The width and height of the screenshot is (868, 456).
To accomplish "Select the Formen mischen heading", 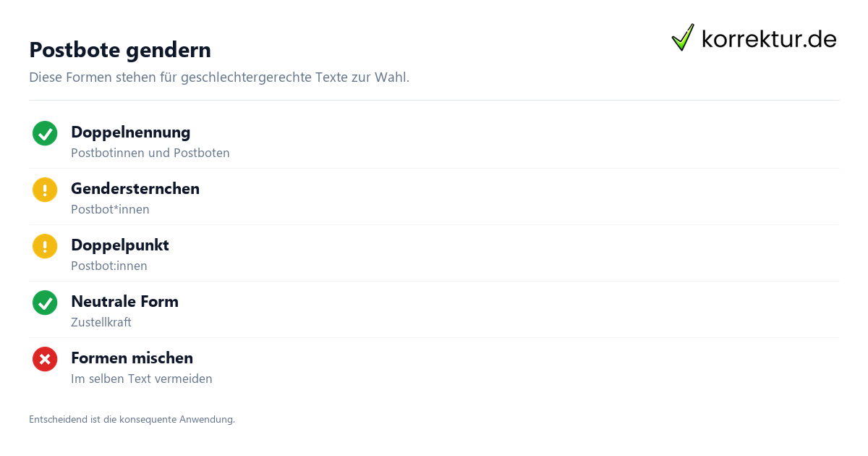I will pyautogui.click(x=132, y=358).
